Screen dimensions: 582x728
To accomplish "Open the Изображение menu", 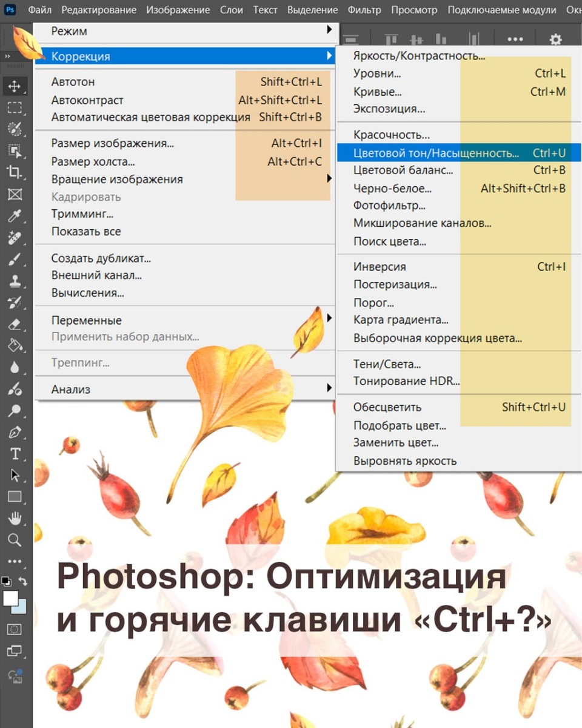I will click(178, 10).
